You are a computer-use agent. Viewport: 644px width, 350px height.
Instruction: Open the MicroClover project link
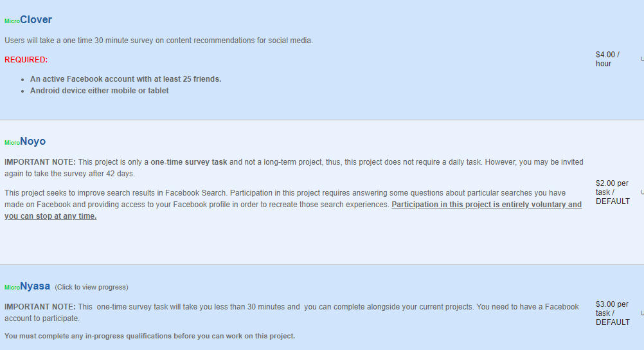click(x=28, y=20)
